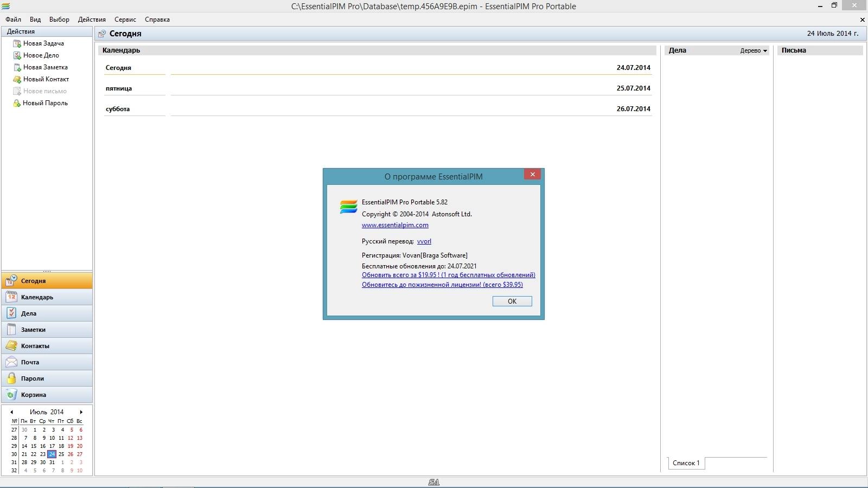Click the Календарь navigation icon

point(11,297)
